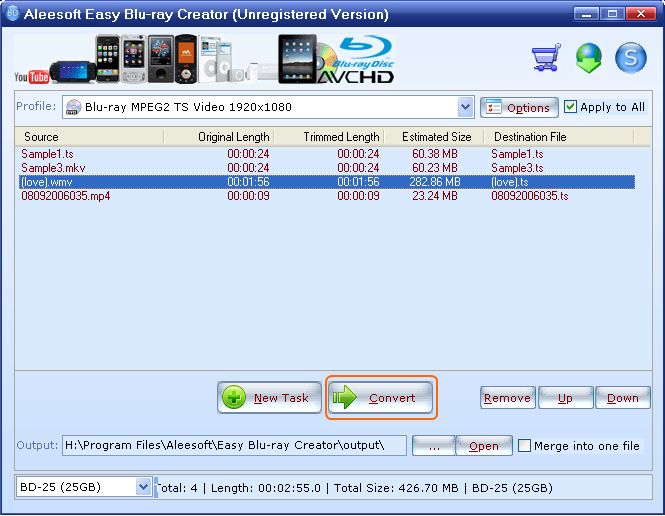Move item with Up button
This screenshot has width=665, height=516.
(565, 398)
